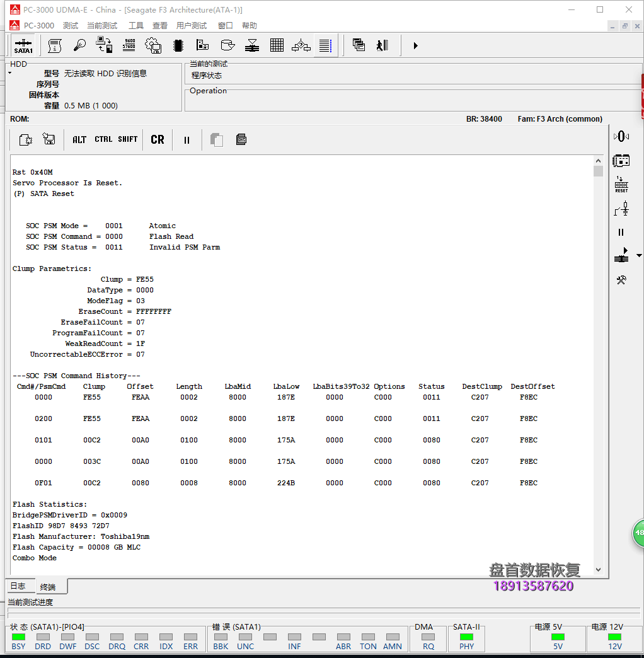Screen dimensions: 644x658
Task: Click the 0 baud auto-detect icon on right sidebar
Action: (x=621, y=136)
